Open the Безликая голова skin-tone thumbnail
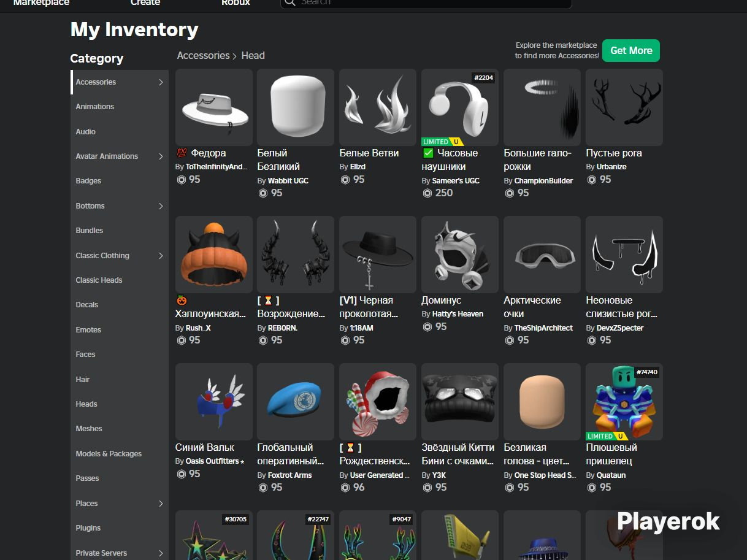 542,402
